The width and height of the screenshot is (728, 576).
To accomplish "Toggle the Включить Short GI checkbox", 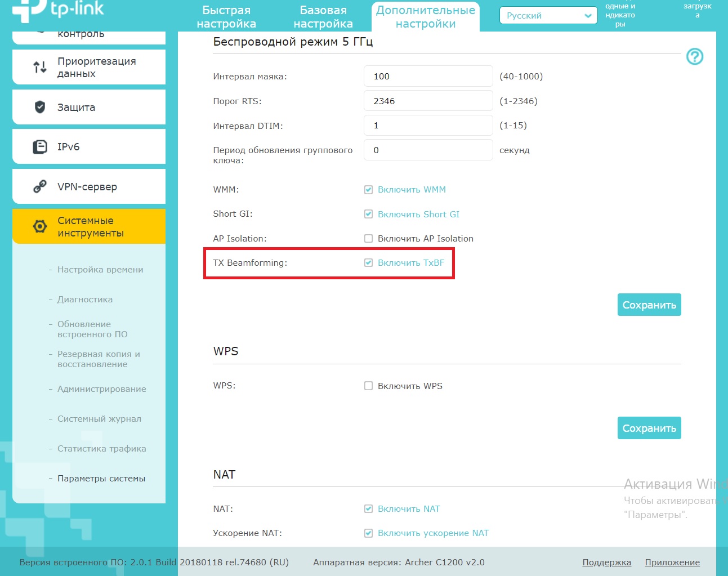I will point(368,214).
